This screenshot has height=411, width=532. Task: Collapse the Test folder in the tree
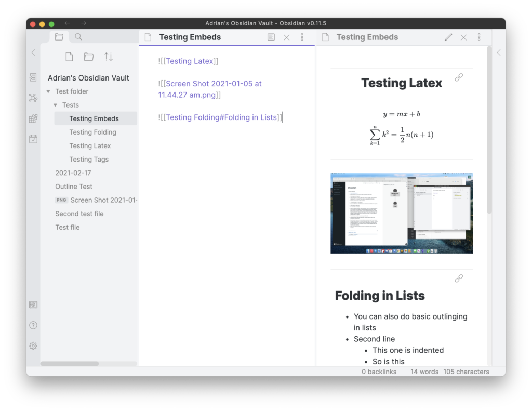pyautogui.click(x=48, y=91)
